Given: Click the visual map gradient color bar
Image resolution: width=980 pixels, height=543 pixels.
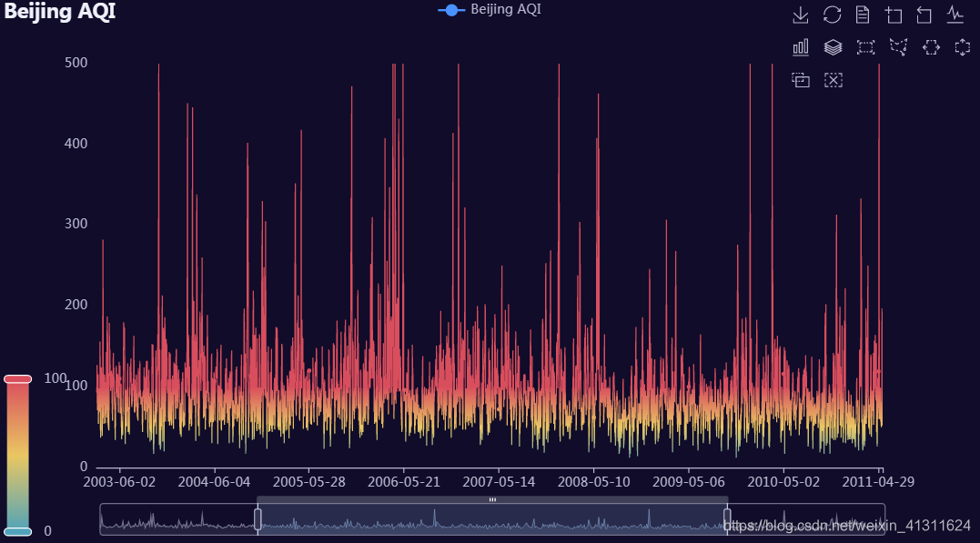Looking at the screenshot, I should 17,456.
